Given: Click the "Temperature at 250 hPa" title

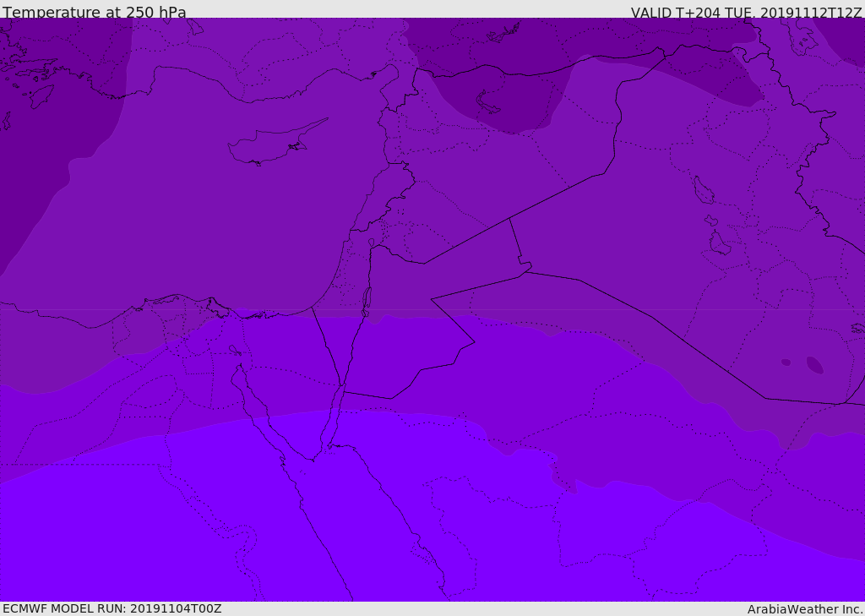Looking at the screenshot, I should pyautogui.click(x=94, y=12).
